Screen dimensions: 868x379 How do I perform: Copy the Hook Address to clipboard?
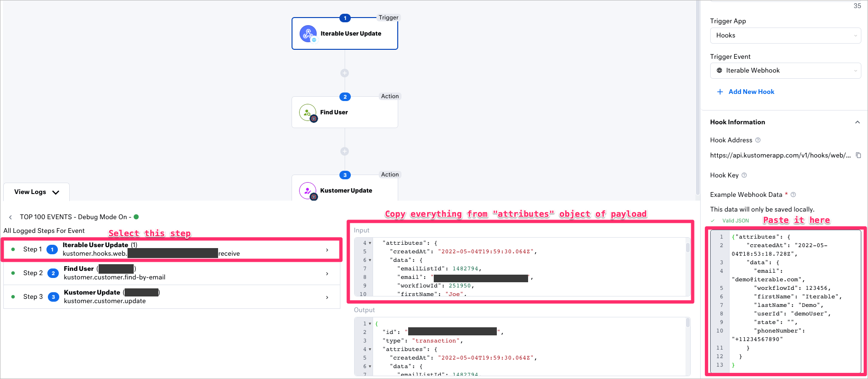tap(858, 155)
